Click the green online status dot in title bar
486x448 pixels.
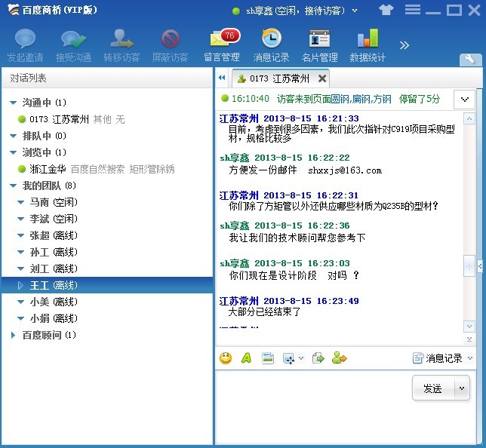[x=236, y=11]
